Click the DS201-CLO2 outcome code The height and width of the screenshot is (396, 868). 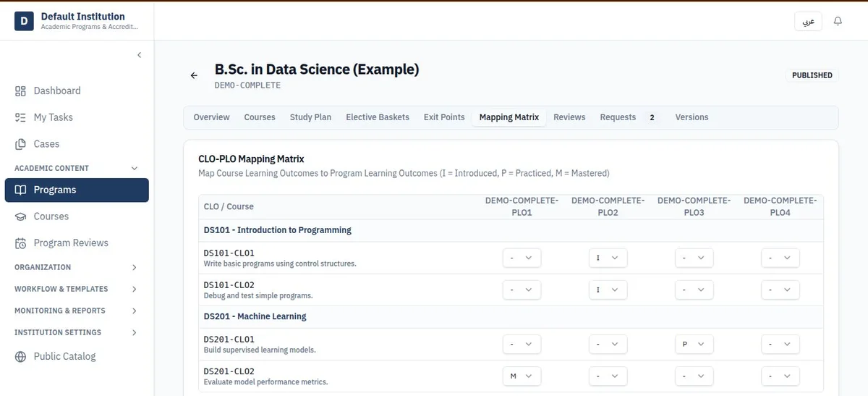click(229, 371)
